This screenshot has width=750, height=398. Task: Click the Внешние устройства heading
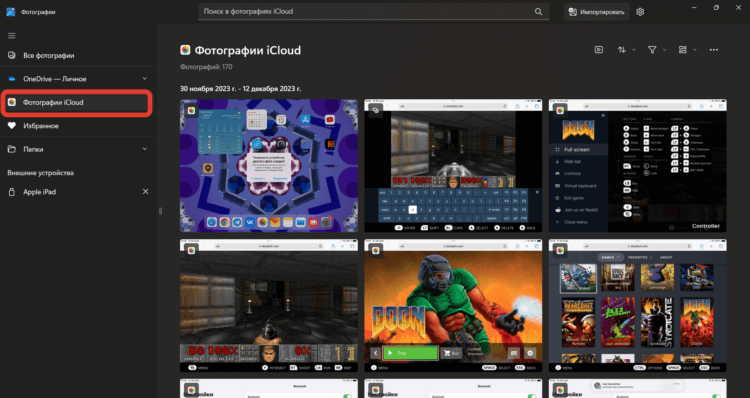click(41, 173)
